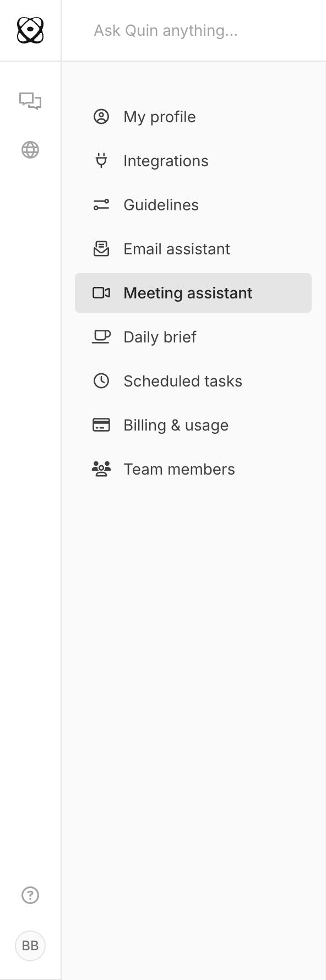The width and height of the screenshot is (326, 980).
Task: Click the Billing & usage card icon
Action: (101, 425)
